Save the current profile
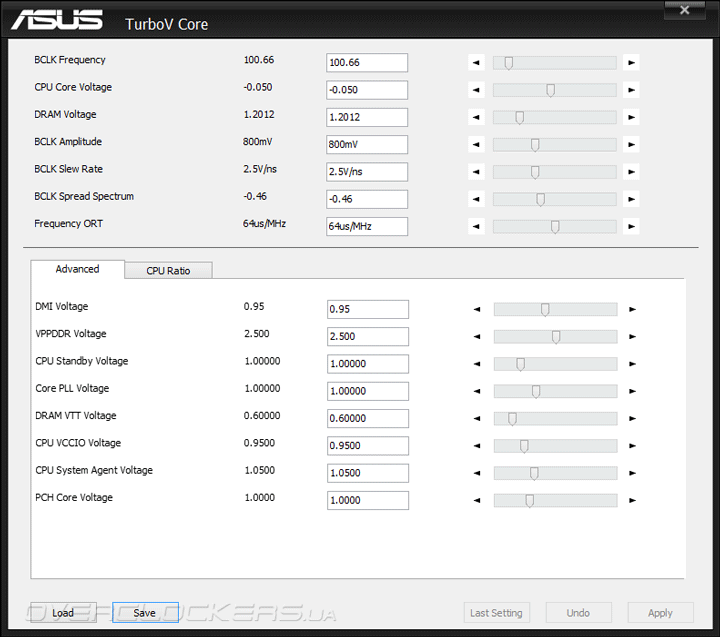720x637 pixels. coord(145,613)
